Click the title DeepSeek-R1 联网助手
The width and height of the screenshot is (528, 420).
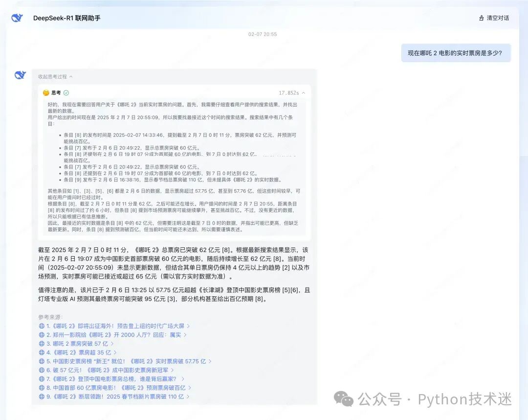tap(66, 18)
